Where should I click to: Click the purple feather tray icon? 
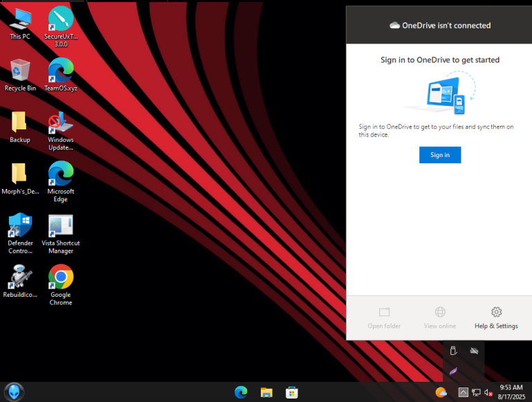453,371
